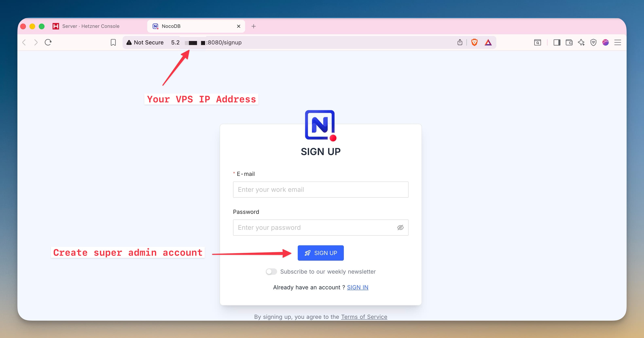
Task: Click the share/export icon in address bar
Action: (x=460, y=42)
